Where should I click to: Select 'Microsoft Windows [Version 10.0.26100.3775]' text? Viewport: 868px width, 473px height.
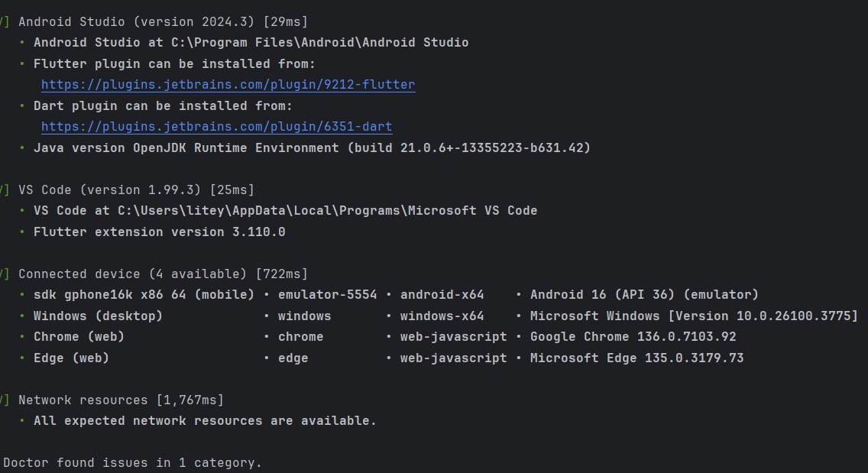(695, 316)
